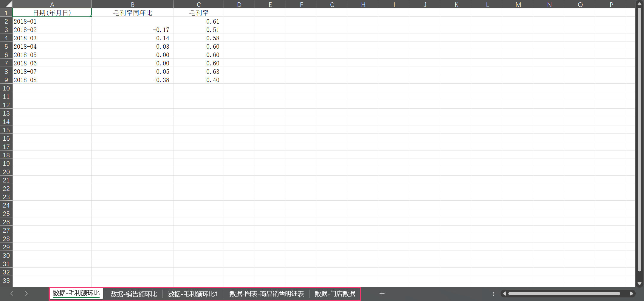Select the cell 2018-01
The image size is (644, 301).
coord(52,21)
